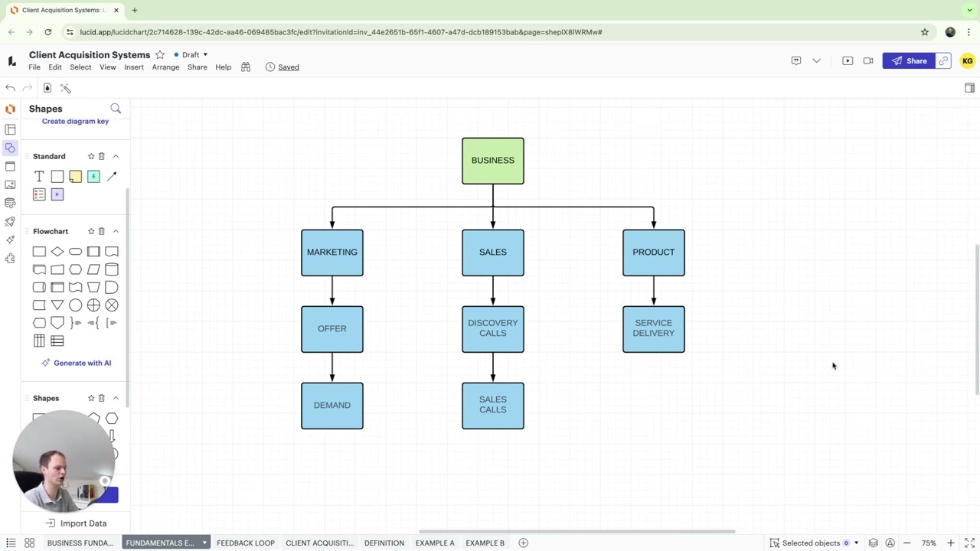Click the blue Share button
This screenshot has height=551, width=980.
[x=909, y=60]
